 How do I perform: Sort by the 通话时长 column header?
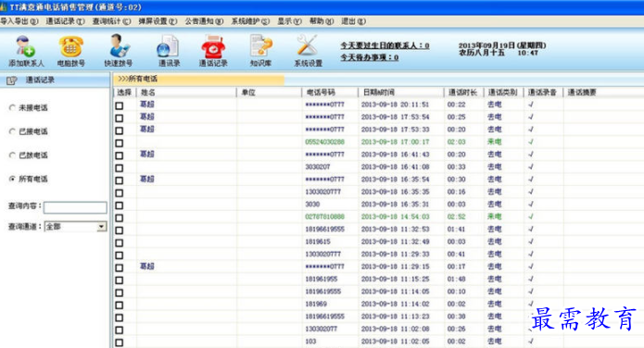[x=463, y=93]
